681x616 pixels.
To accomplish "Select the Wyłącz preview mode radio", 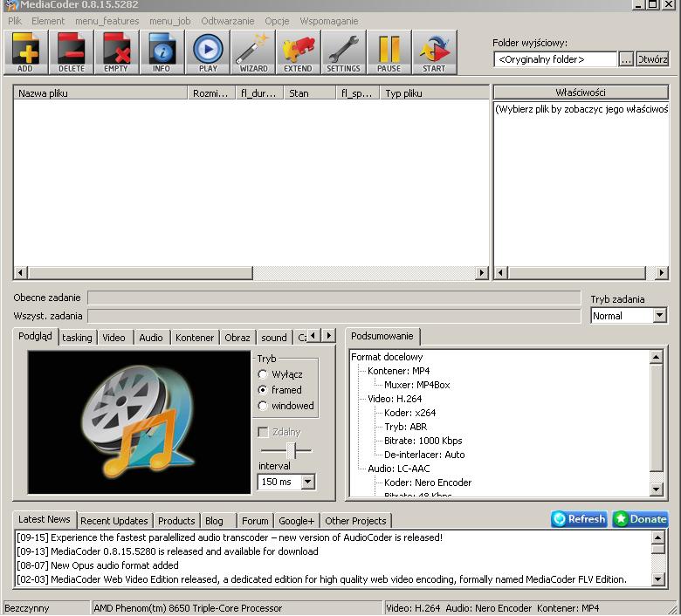I will coord(262,374).
